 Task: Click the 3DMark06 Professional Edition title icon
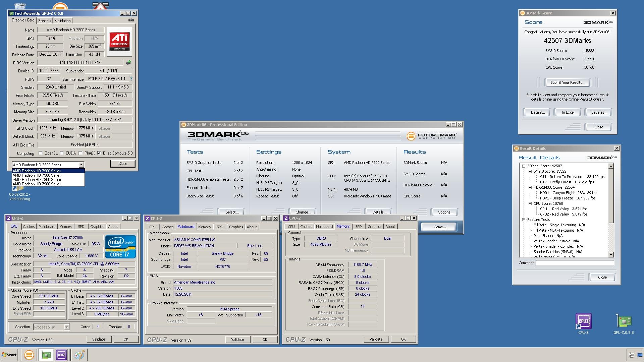(x=183, y=125)
